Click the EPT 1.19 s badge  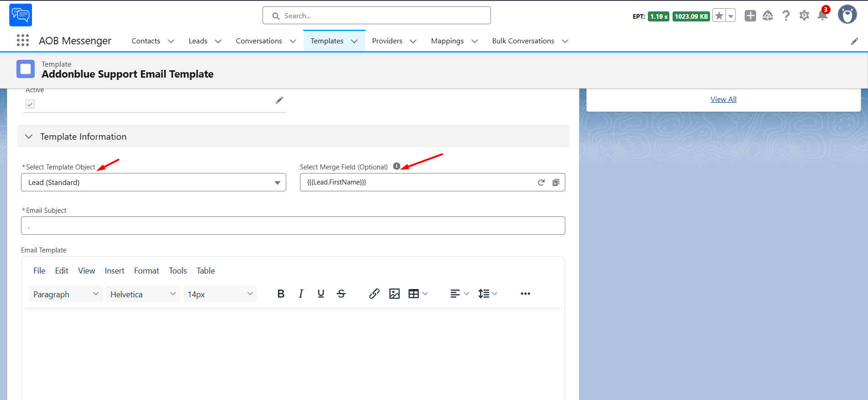[658, 16]
